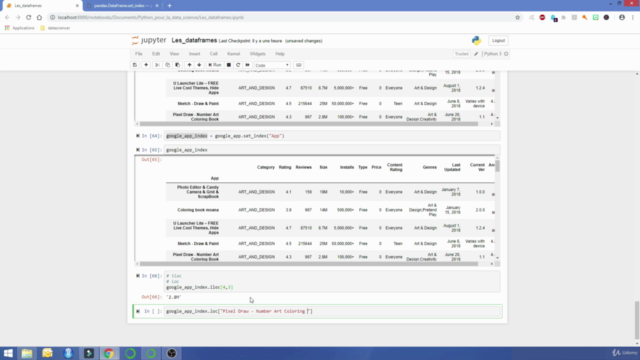Screen dimensions: 640x360
Task: Open the green square extension icon
Action: coord(596,18)
